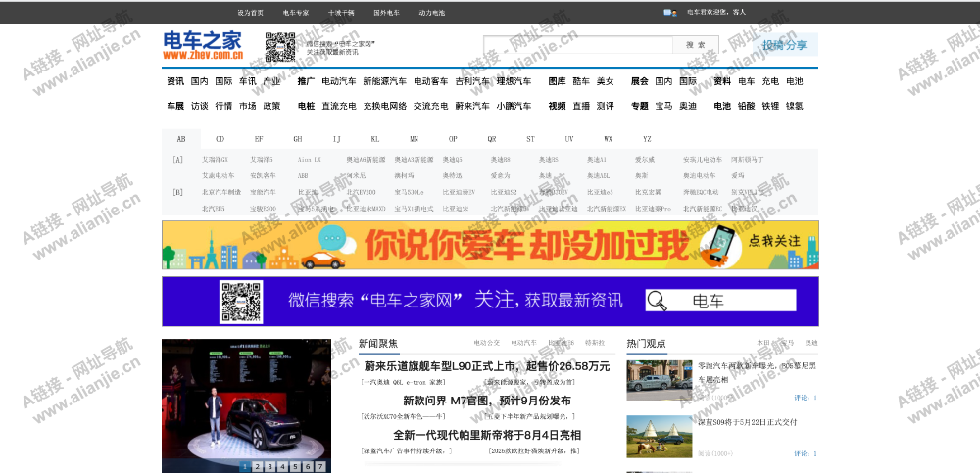Image resolution: width=980 pixels, height=473 pixels.
Task: Click the 奥迪Q5 brand entry
Action: click(453, 160)
